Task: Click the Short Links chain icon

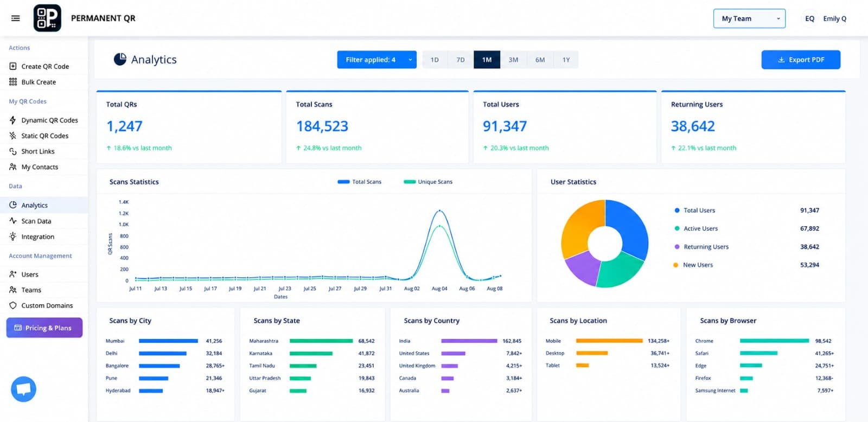Action: (x=13, y=151)
